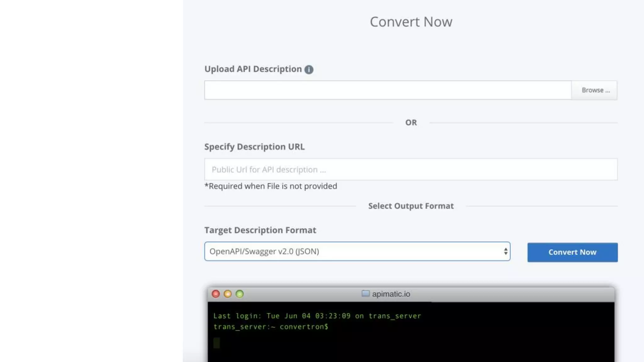Click the red dot on terminal window
The height and width of the screenshot is (362, 644).
click(x=216, y=294)
